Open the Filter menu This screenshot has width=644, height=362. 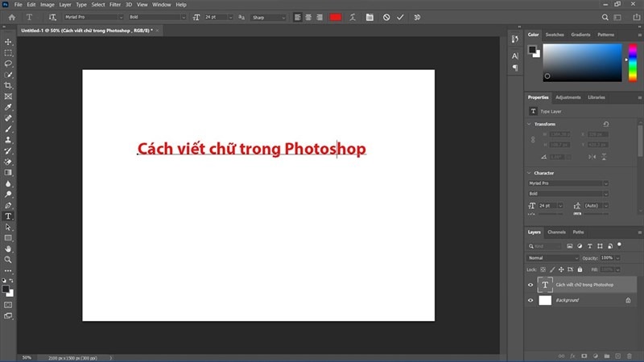pyautogui.click(x=115, y=5)
